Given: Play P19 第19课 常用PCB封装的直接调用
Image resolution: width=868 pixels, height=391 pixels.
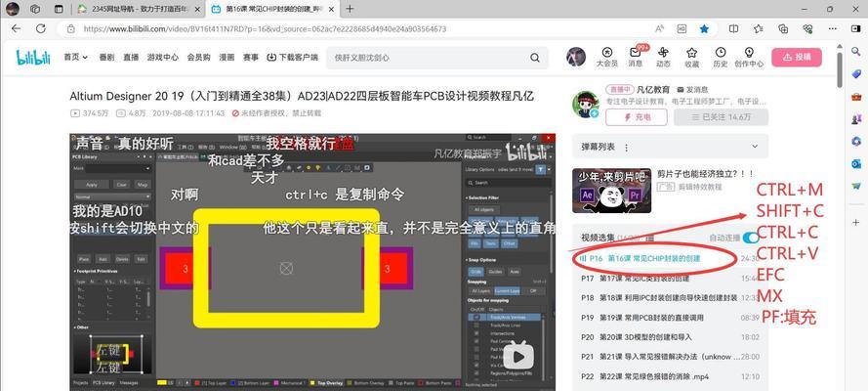Looking at the screenshot, I should (670, 318).
